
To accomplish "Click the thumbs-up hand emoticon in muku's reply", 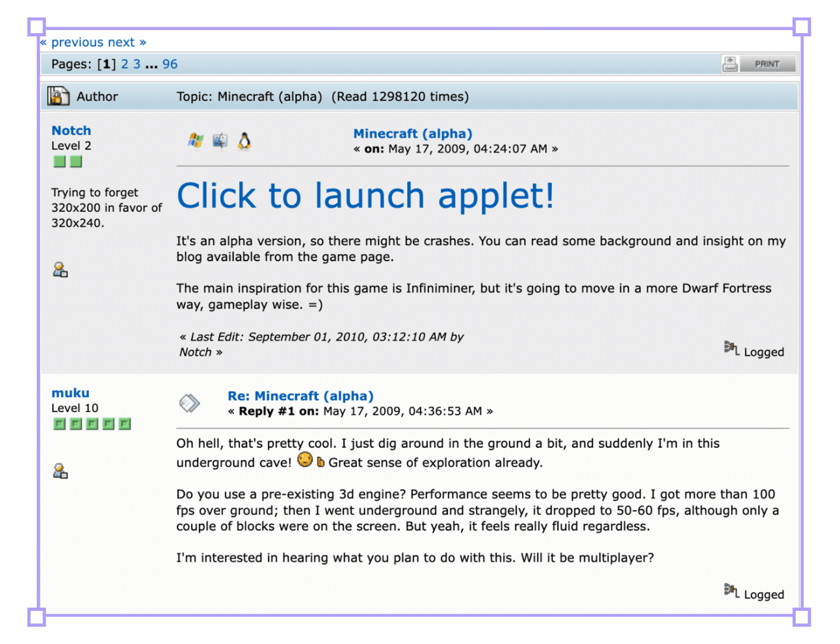I will 321,462.
